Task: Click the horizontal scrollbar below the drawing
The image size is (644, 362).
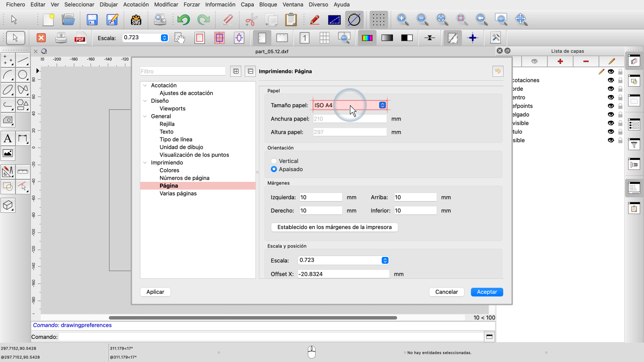Action: 252,318
